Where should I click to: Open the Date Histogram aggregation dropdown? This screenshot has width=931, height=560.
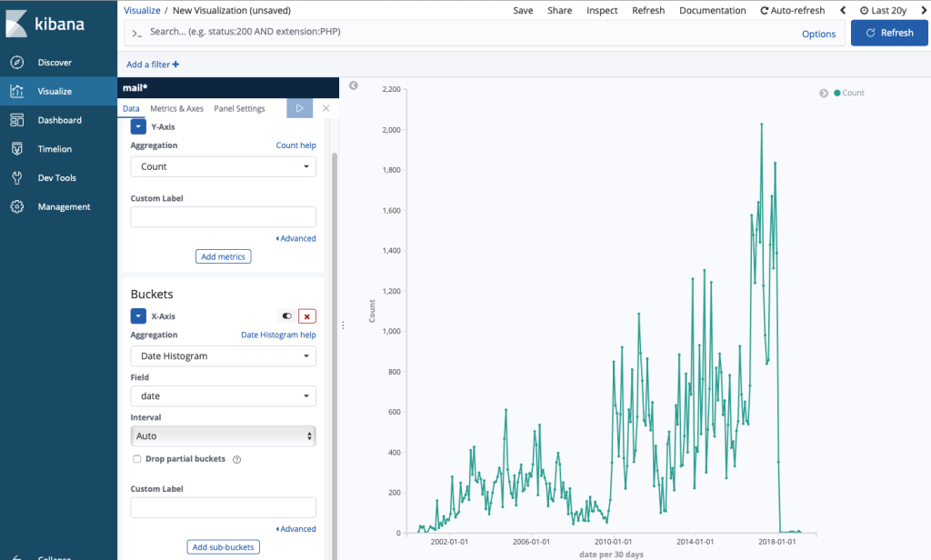[223, 356]
